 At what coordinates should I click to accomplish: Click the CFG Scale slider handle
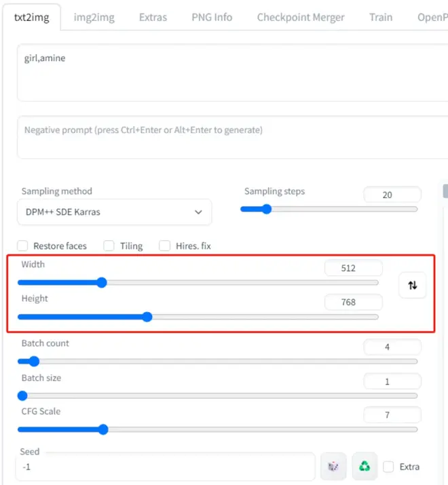103,429
